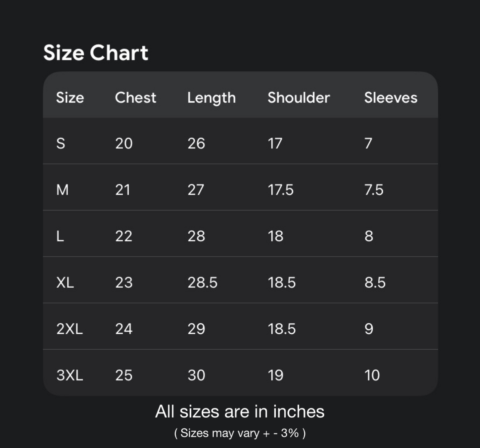Image resolution: width=480 pixels, height=448 pixels.
Task: Select the L size row label
Action: pos(60,236)
